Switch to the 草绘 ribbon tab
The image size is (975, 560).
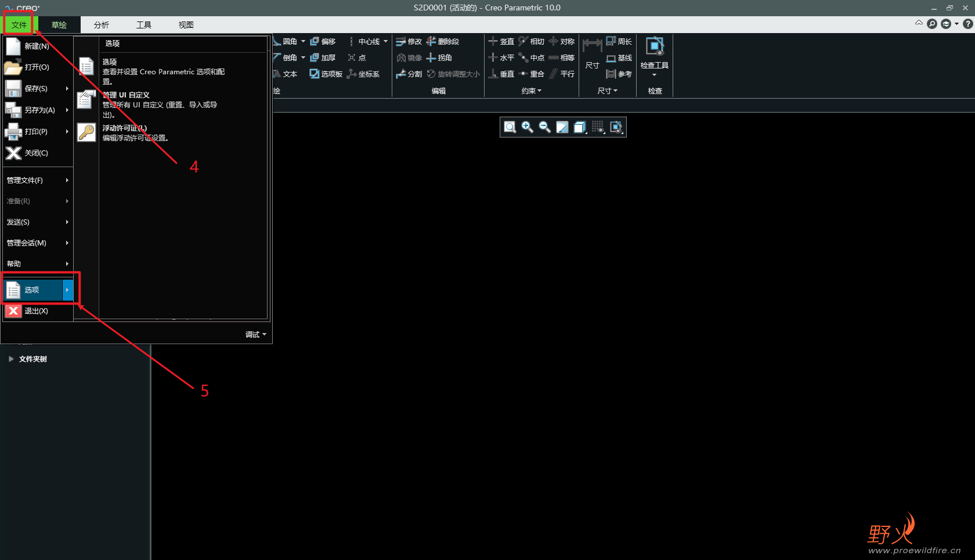point(59,25)
